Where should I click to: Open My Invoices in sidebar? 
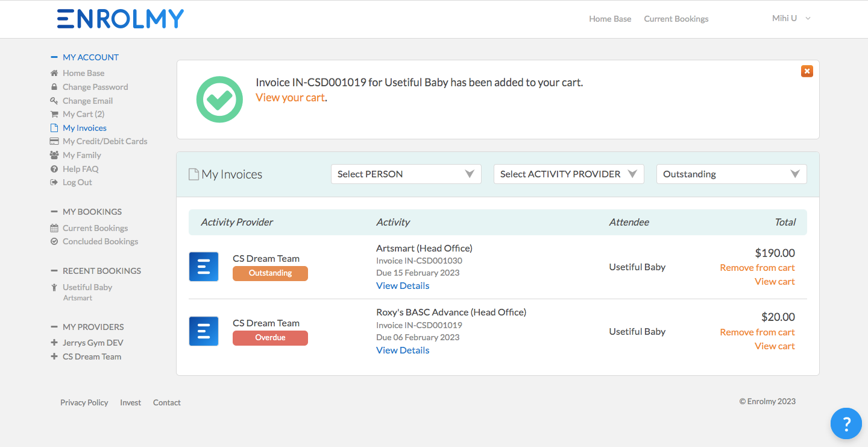[84, 128]
